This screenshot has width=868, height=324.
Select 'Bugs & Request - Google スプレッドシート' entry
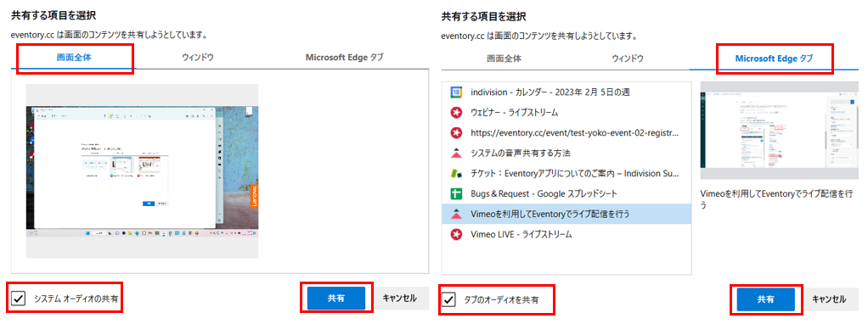tap(566, 193)
